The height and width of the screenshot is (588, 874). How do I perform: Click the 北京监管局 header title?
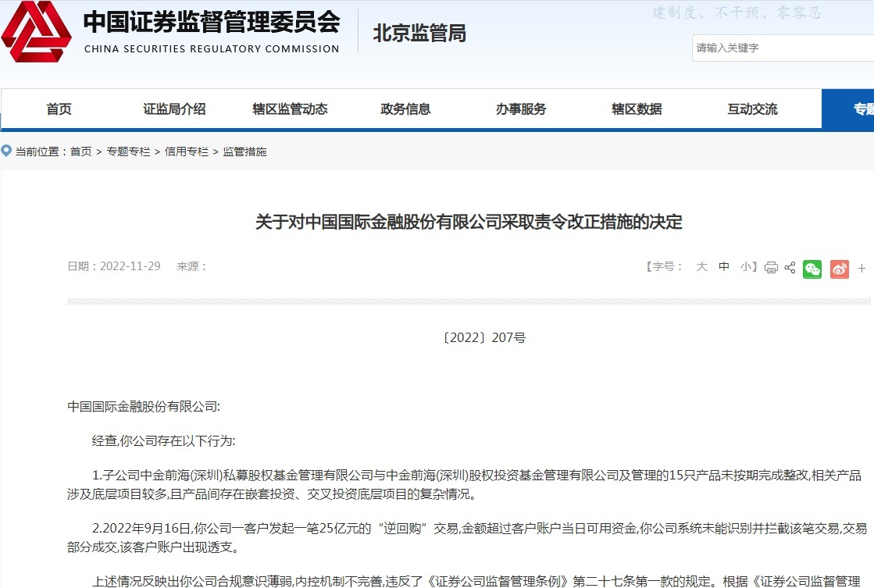tap(419, 34)
